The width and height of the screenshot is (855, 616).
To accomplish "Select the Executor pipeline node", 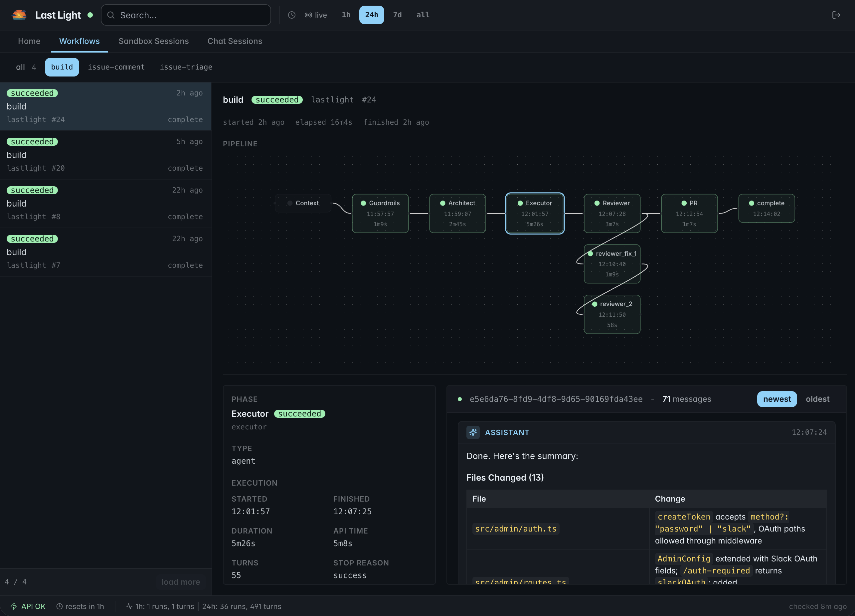I will [x=535, y=214].
